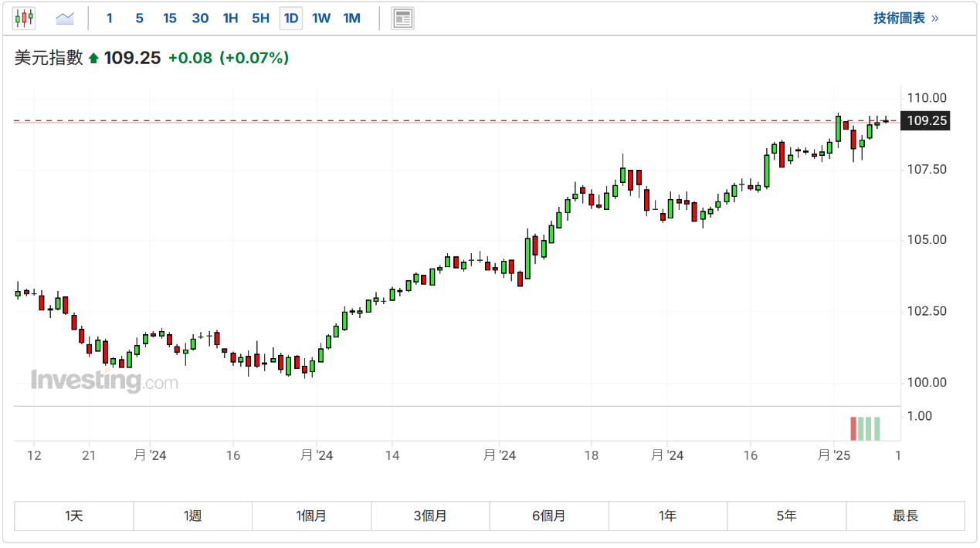Choose the 最長 time range
The image size is (980, 548).
click(906, 516)
